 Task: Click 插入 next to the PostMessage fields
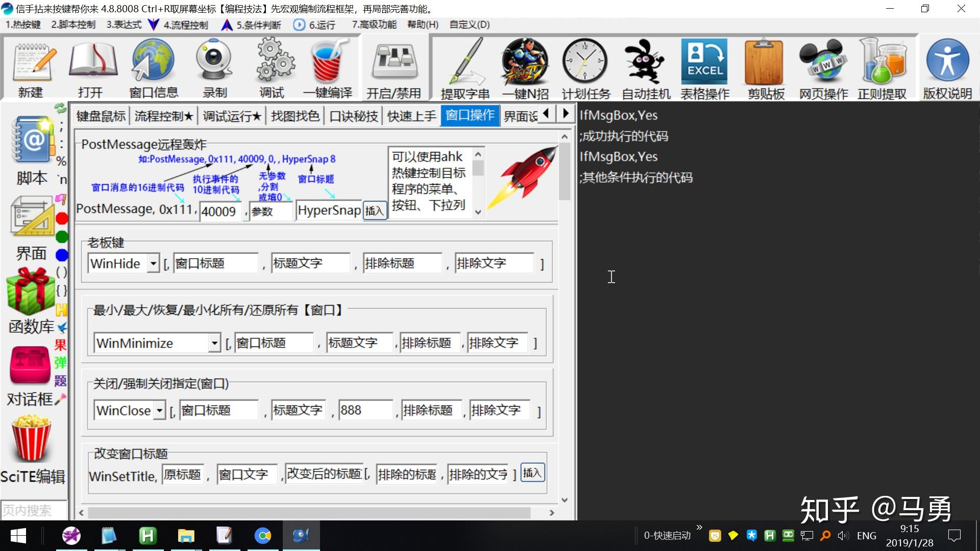[375, 211]
